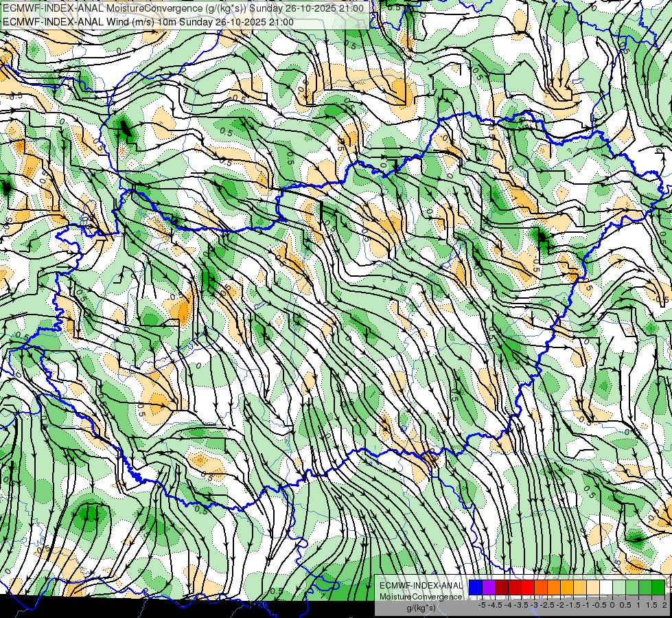This screenshot has height=618, width=672.
Task: Select the 0 legend tick label
Action: click(x=612, y=605)
